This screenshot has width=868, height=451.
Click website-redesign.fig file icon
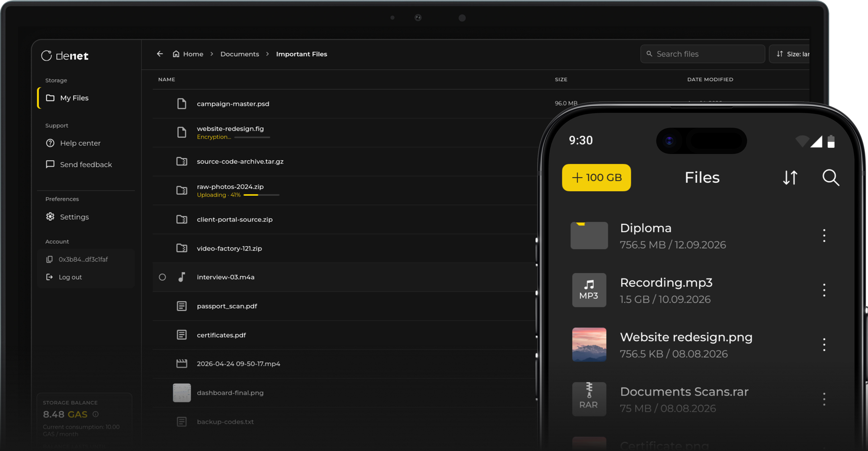point(182,132)
